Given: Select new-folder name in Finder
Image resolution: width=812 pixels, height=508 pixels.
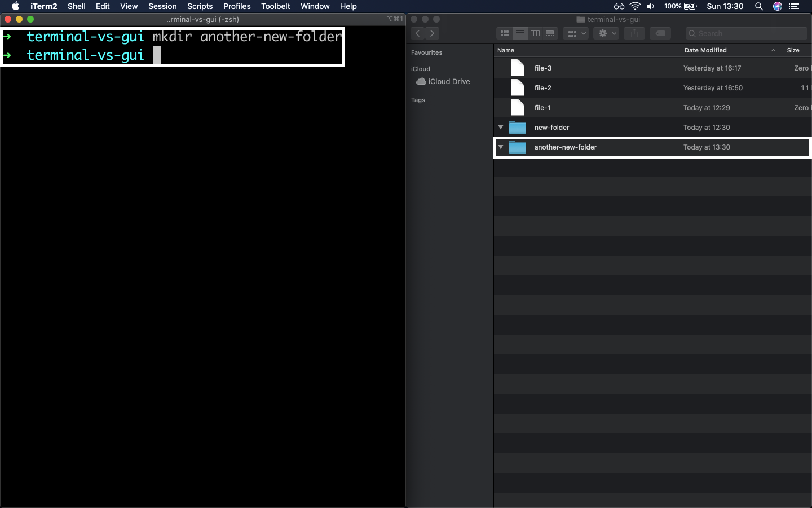Looking at the screenshot, I should [552, 128].
